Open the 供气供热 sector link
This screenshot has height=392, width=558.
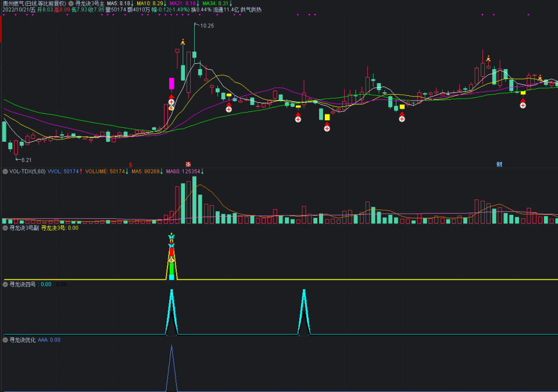[x=251, y=10]
